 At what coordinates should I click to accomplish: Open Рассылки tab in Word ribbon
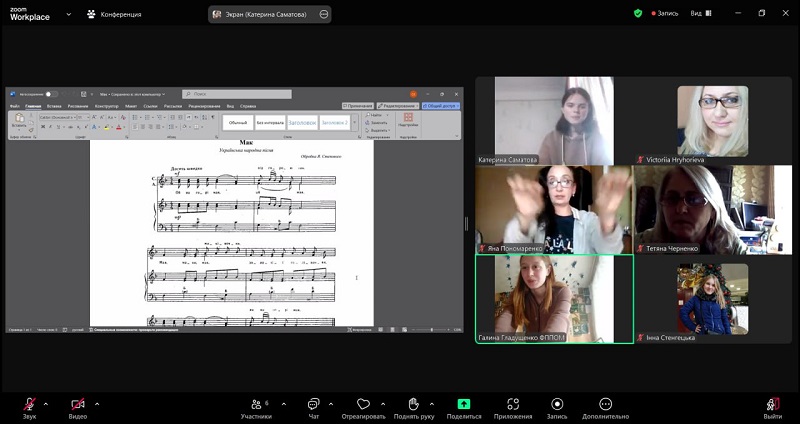point(173,106)
